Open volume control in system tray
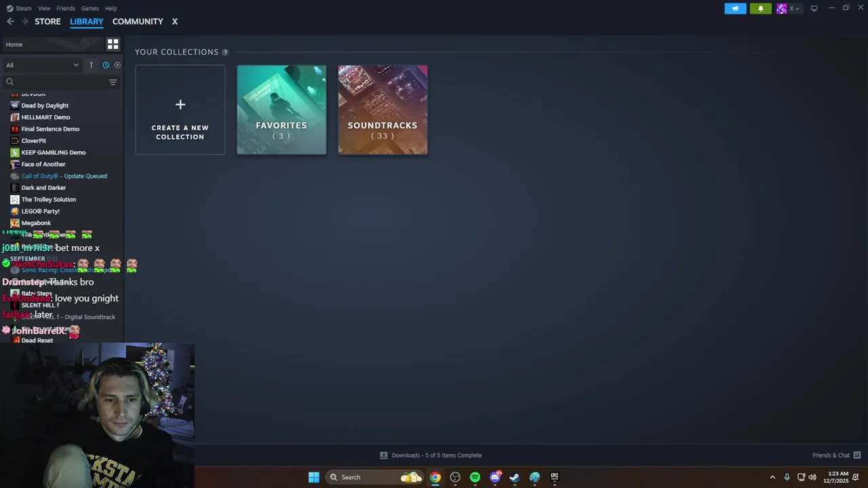 pyautogui.click(x=812, y=477)
